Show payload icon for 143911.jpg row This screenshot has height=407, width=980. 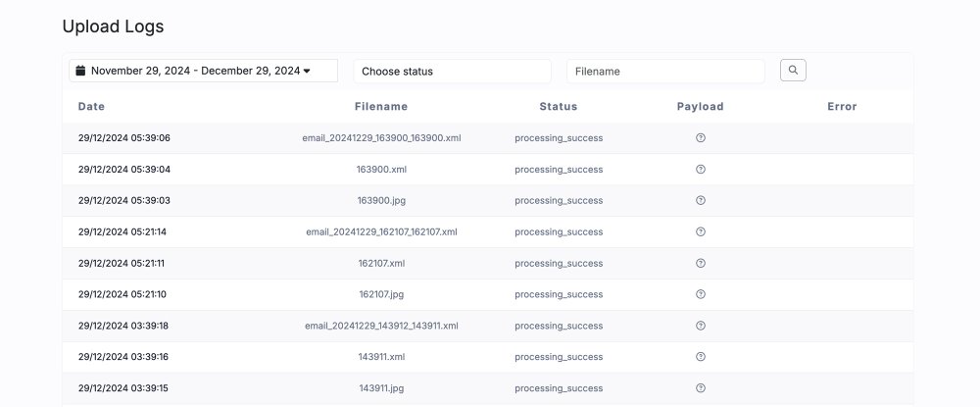pos(700,388)
